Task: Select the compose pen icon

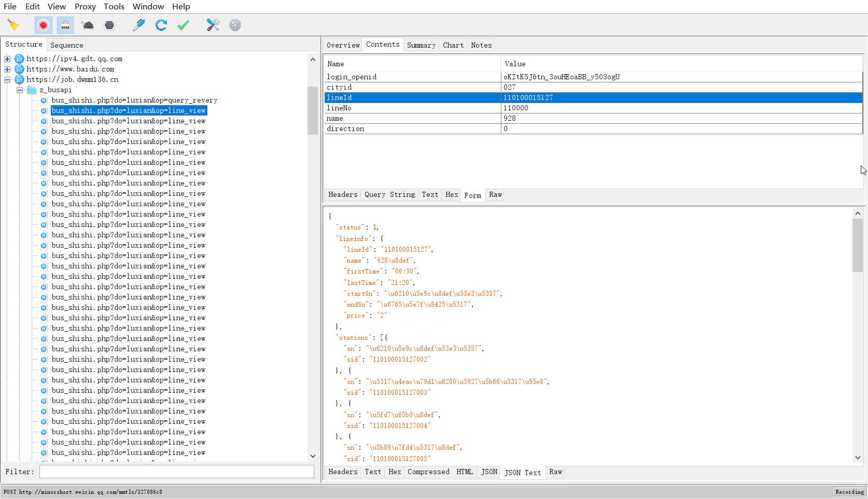Action: pyautogui.click(x=139, y=25)
